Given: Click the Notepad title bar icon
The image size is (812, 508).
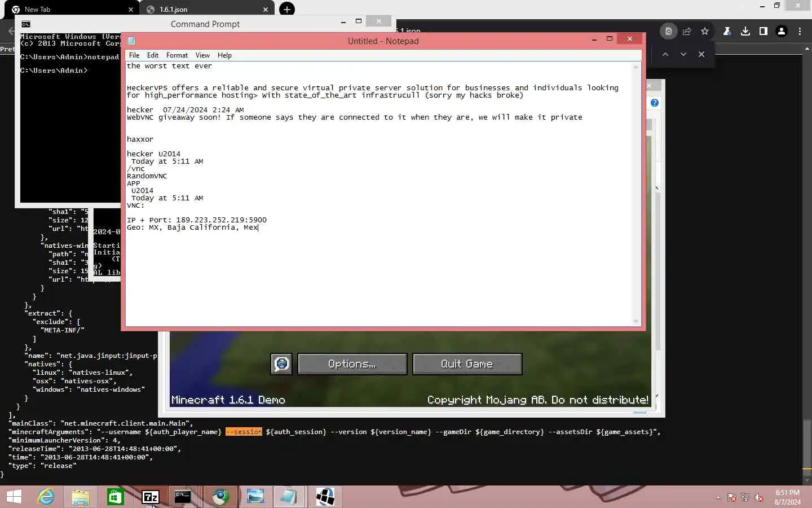Looking at the screenshot, I should point(131,41).
